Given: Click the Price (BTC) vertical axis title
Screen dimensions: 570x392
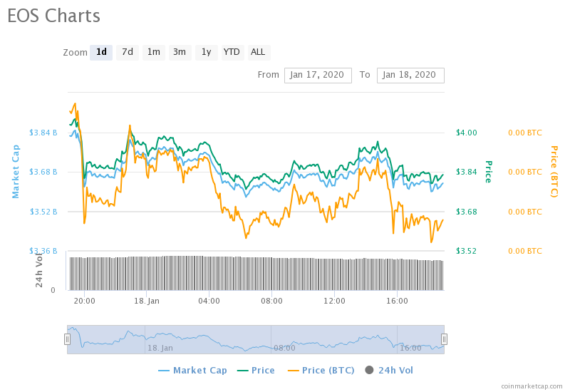Looking at the screenshot, I should [x=554, y=172].
